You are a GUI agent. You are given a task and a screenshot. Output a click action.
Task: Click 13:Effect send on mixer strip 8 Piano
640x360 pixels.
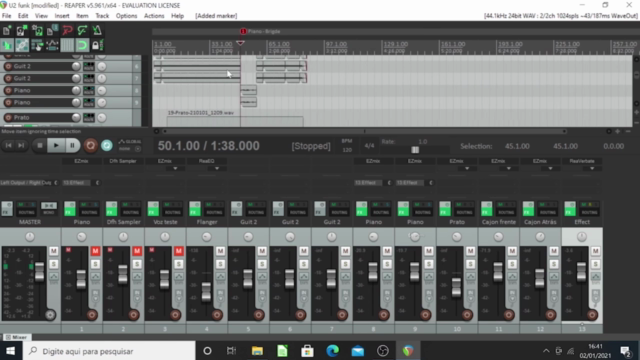click(369, 182)
